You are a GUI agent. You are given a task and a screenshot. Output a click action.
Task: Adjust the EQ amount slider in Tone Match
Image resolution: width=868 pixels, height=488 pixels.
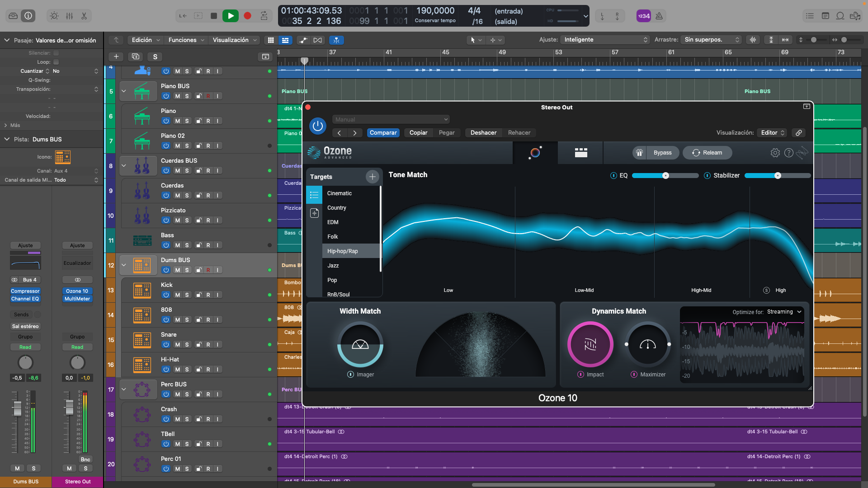(665, 175)
